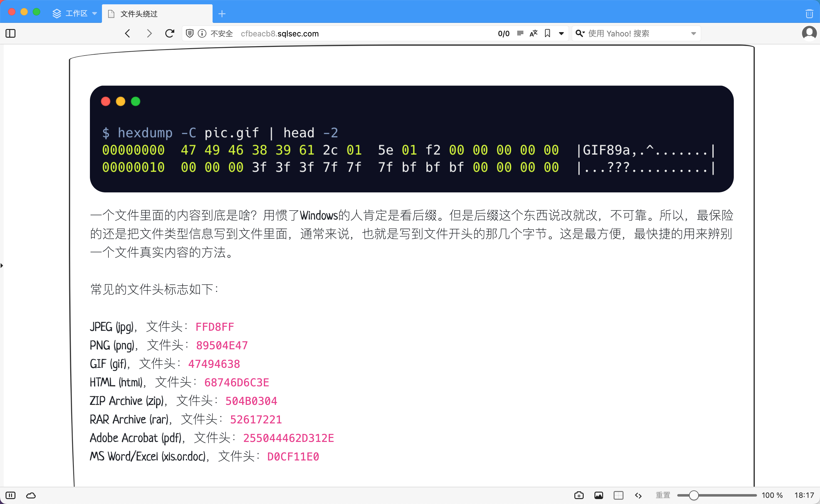This screenshot has height=504, width=820.
Task: Toggle the sidebar panel icon in toolbar
Action: click(x=11, y=33)
